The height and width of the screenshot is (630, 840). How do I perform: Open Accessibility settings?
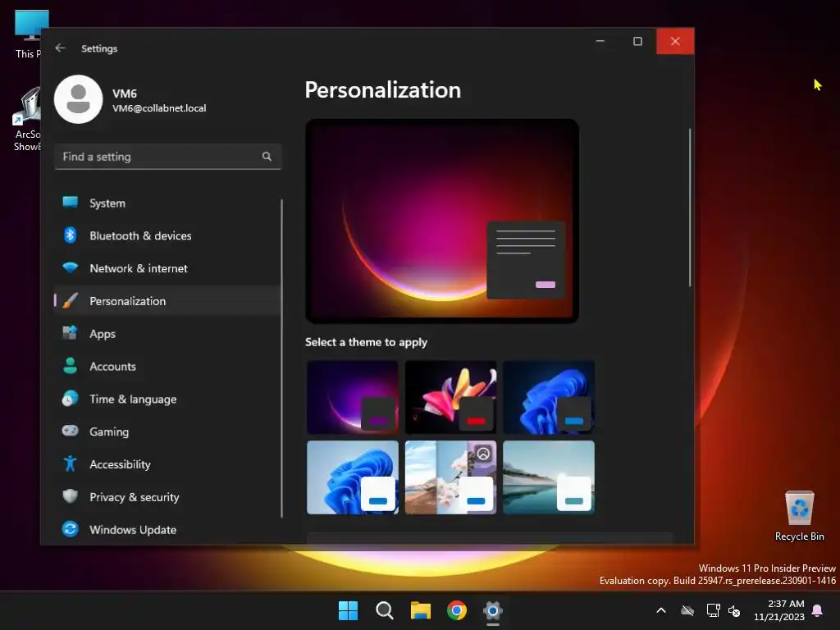[x=167, y=464]
